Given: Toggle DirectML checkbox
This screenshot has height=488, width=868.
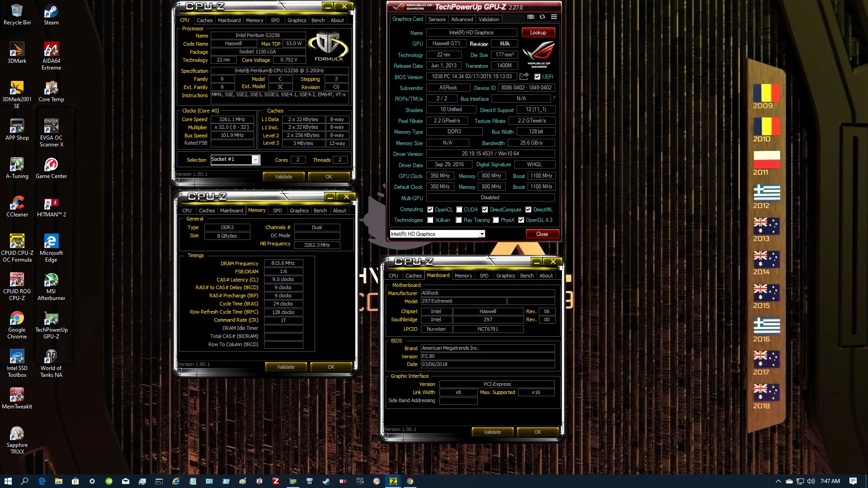Looking at the screenshot, I should pos(528,210).
